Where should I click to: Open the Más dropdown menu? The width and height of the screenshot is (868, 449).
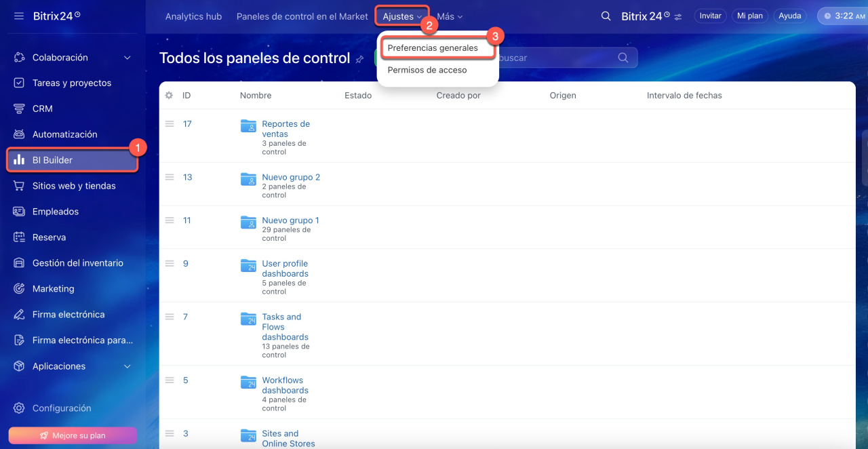450,16
